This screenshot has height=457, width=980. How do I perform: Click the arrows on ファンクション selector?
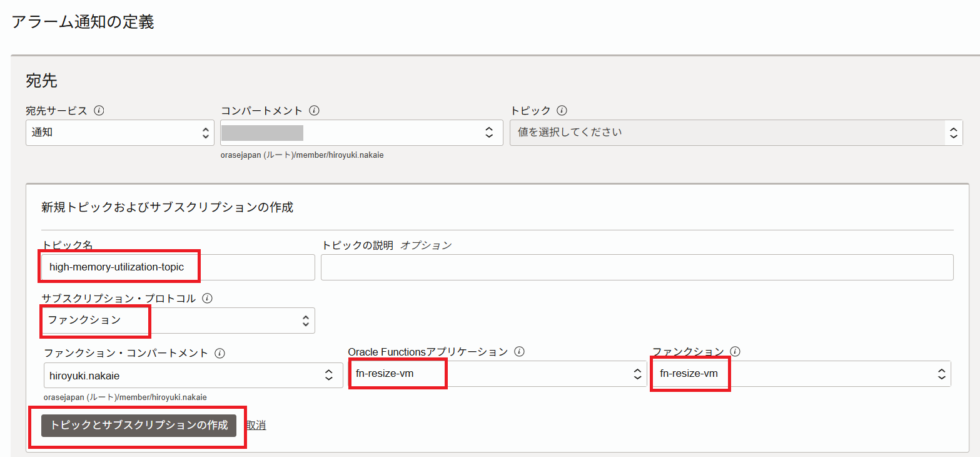(941, 374)
